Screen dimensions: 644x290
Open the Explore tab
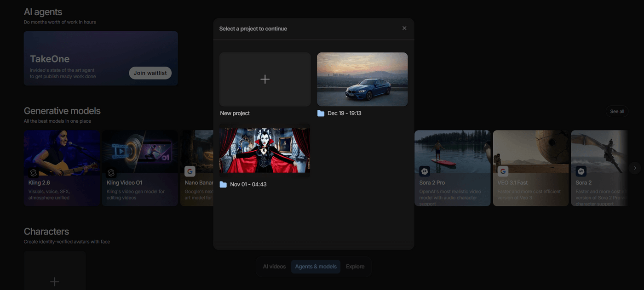355,267
